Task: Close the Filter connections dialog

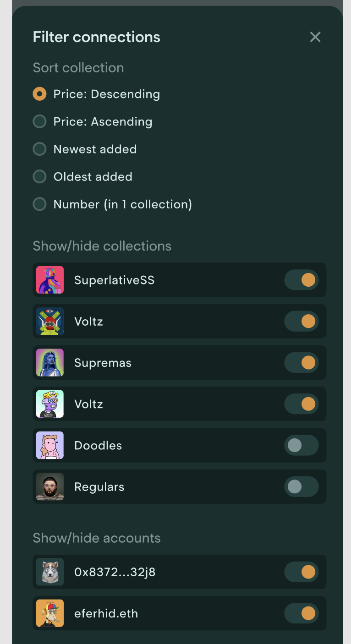Action: coord(315,37)
